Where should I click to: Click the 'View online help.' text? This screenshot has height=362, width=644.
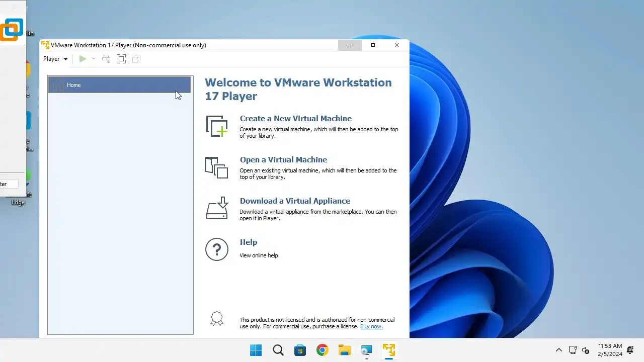coord(260,255)
